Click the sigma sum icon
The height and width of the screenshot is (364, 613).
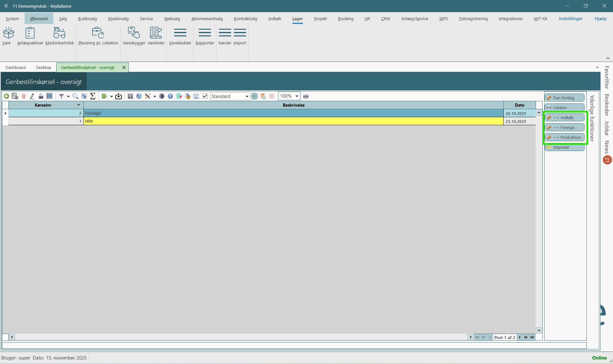click(x=93, y=96)
